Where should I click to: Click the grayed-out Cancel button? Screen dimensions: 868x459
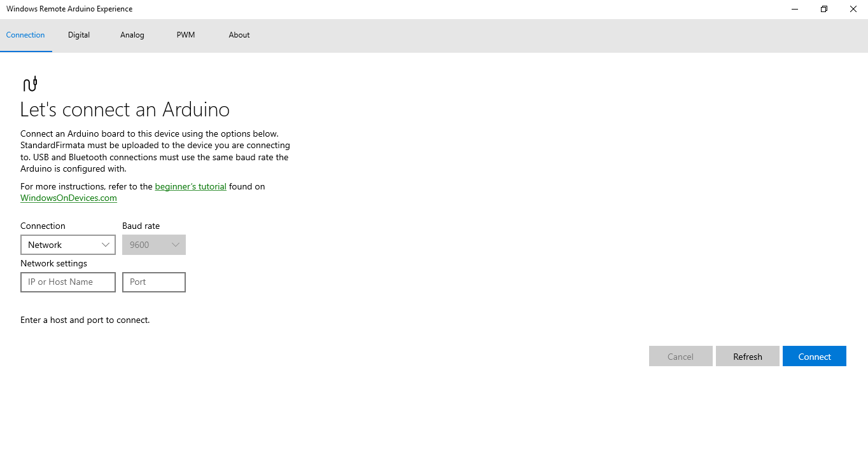(680, 356)
